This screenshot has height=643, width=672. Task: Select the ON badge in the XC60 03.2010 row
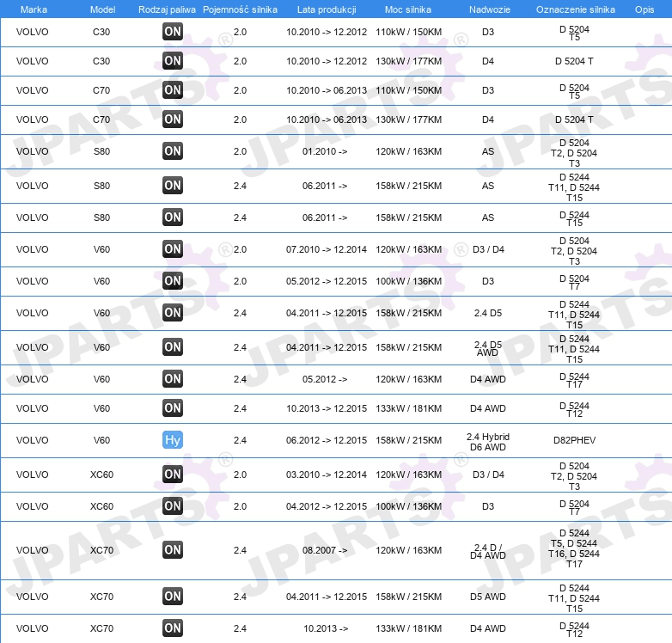pyautogui.click(x=173, y=475)
